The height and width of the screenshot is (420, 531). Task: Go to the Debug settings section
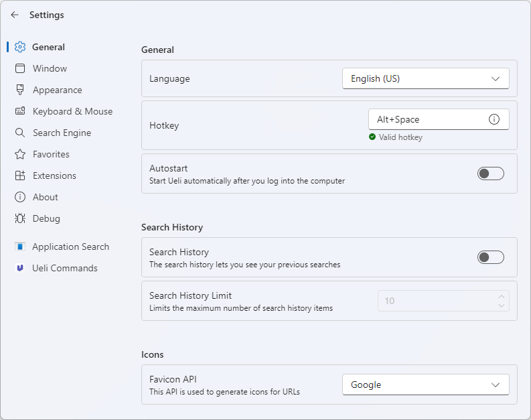pos(46,218)
